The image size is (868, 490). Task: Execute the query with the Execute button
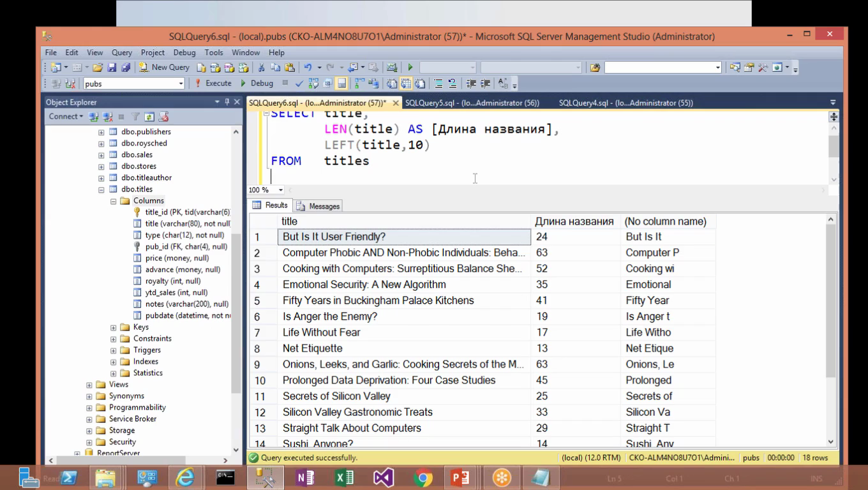click(x=213, y=84)
